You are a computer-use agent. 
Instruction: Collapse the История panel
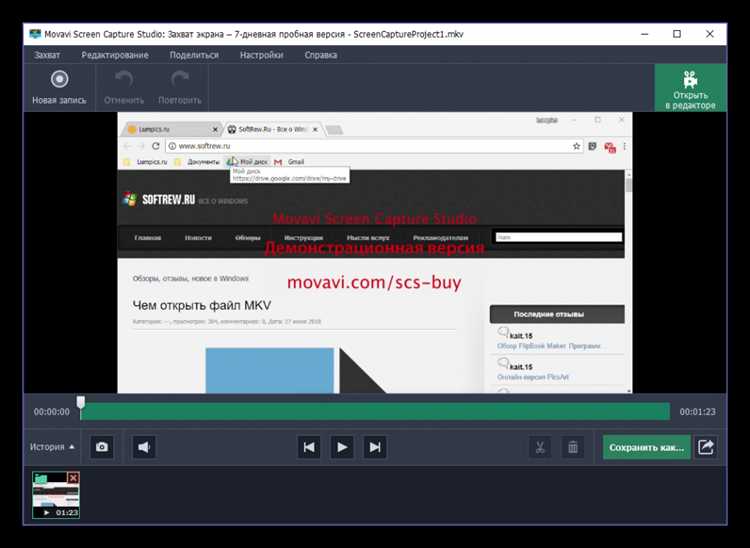click(x=52, y=447)
